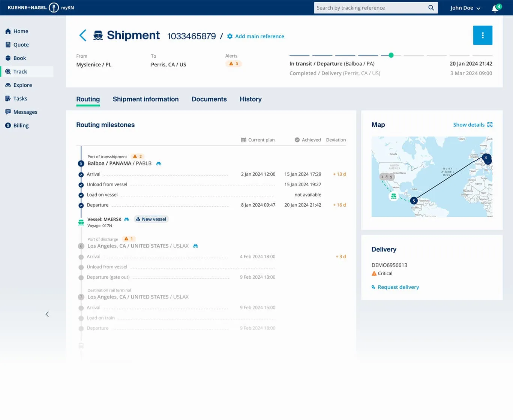
Task: Click Request delivery for DEMO6956613
Action: click(x=398, y=287)
